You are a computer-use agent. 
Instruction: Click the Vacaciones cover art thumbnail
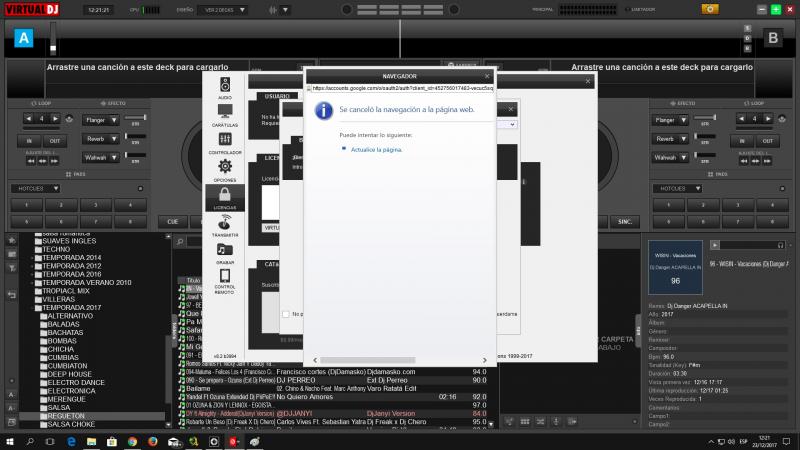676,267
